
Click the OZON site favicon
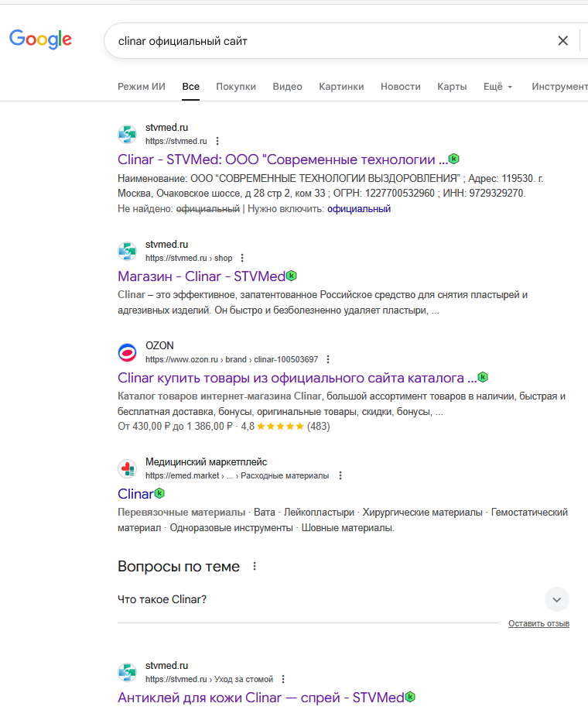127,352
